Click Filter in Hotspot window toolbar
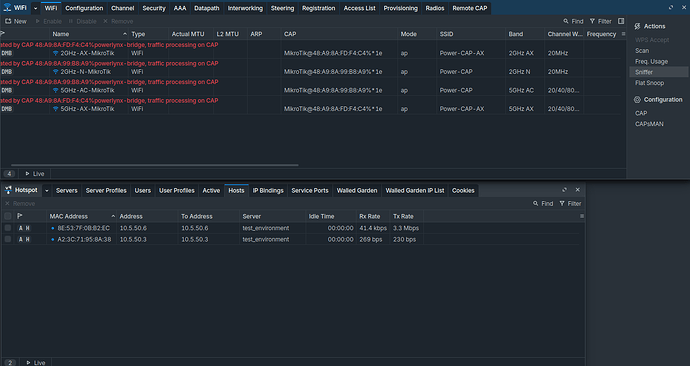The image size is (690, 366). click(x=570, y=203)
